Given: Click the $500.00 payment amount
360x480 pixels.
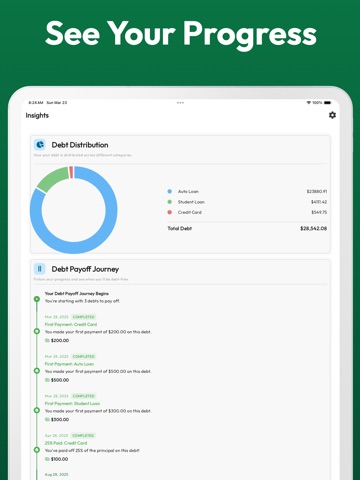Looking at the screenshot, I should pyautogui.click(x=60, y=380).
